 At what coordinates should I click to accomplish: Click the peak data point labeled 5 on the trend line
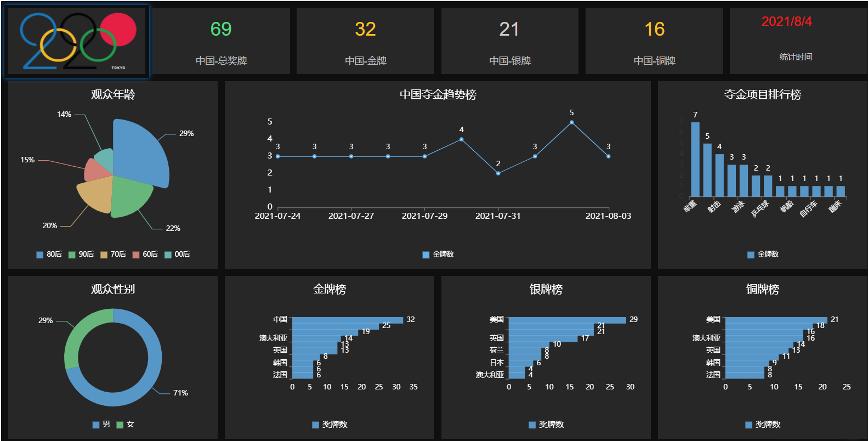coord(571,122)
